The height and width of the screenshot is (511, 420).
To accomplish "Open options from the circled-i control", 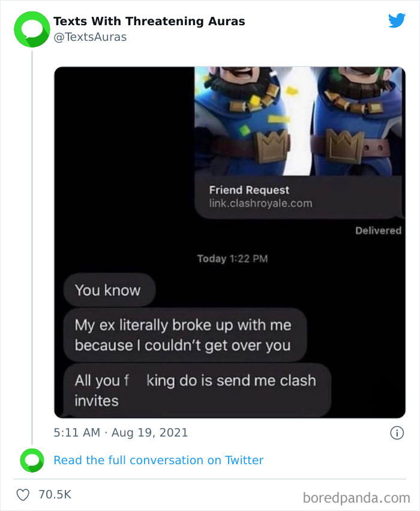I will click(398, 432).
